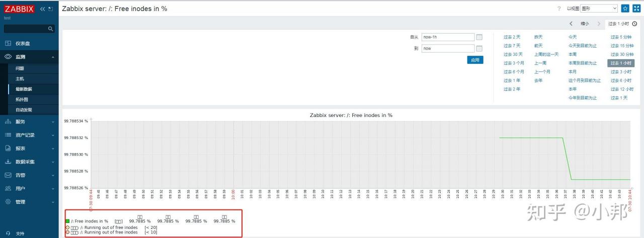
Task: Expand the 服务 menu chevron
Action: (x=53, y=122)
